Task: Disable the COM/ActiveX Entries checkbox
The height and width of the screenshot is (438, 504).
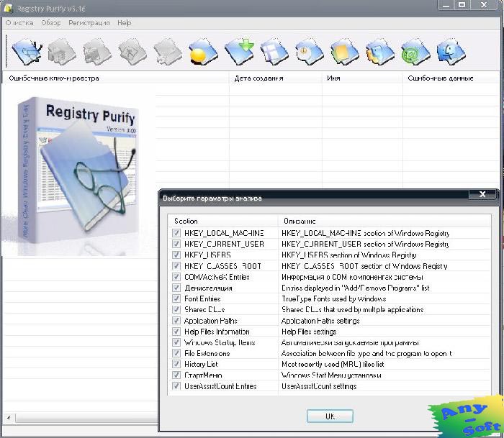Action: coord(176,277)
